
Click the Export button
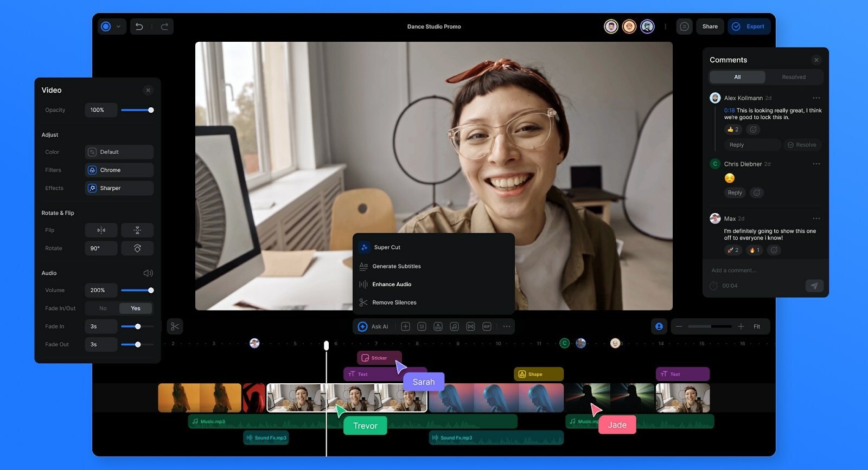(x=749, y=27)
